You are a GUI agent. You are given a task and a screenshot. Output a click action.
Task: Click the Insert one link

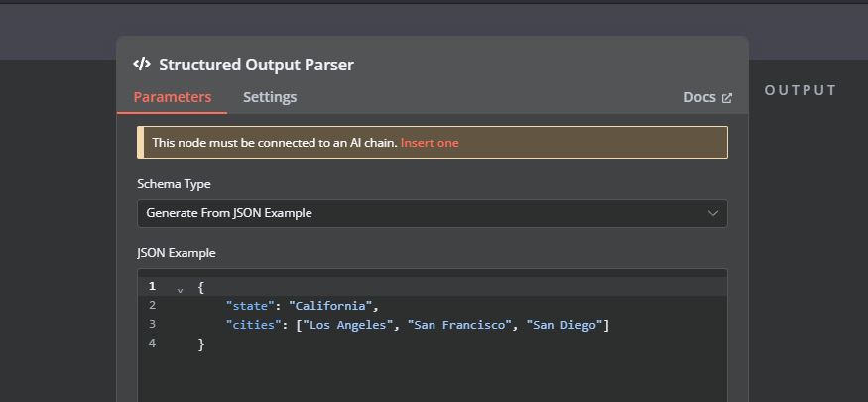(430, 143)
